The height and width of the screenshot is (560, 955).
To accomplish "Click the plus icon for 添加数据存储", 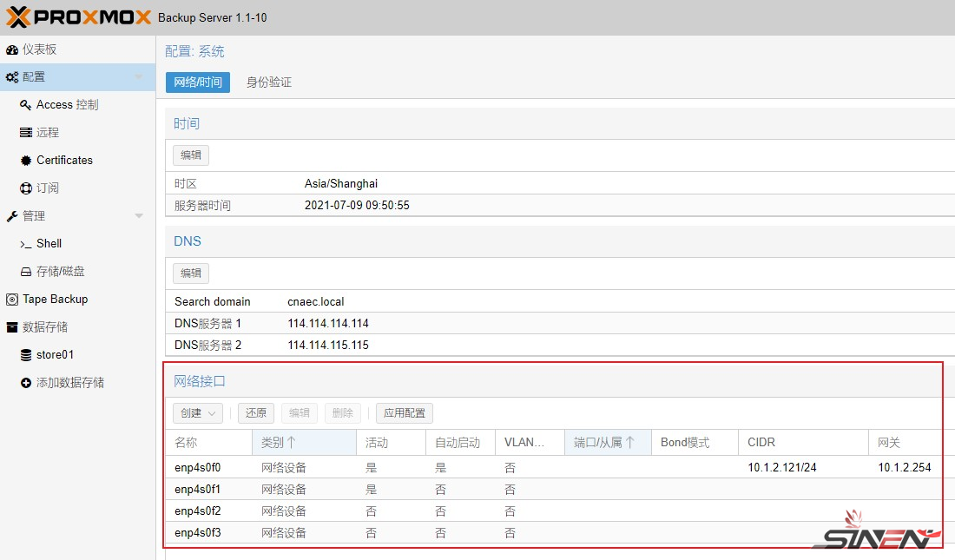I will (25, 383).
